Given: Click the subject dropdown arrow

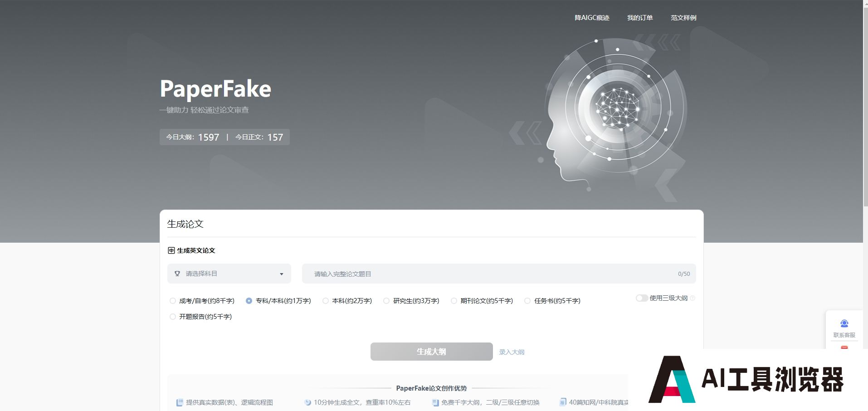Looking at the screenshot, I should (282, 274).
